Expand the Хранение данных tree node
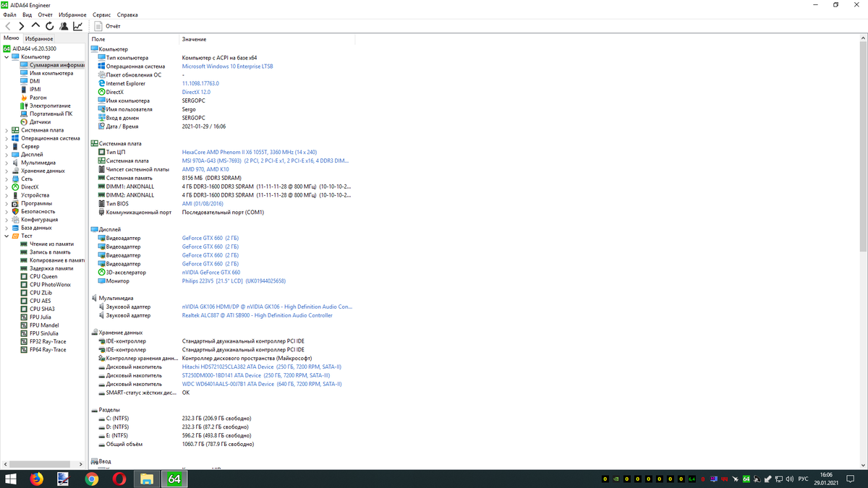 coord(7,171)
